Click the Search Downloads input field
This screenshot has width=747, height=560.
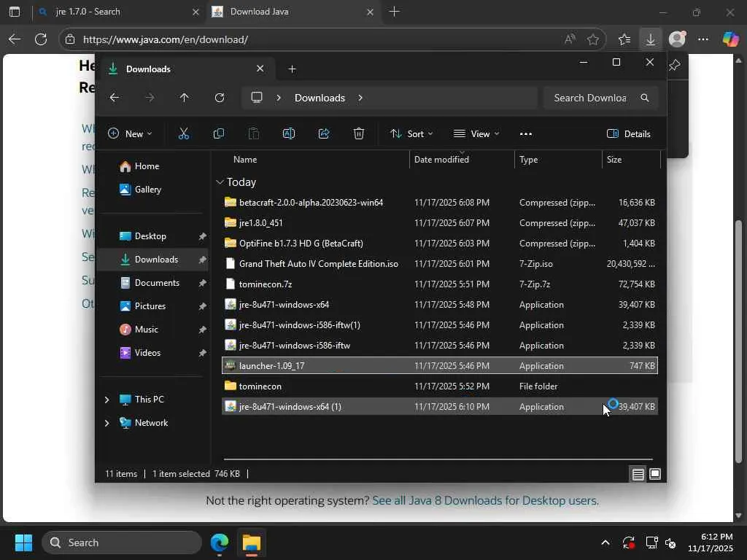(x=589, y=98)
